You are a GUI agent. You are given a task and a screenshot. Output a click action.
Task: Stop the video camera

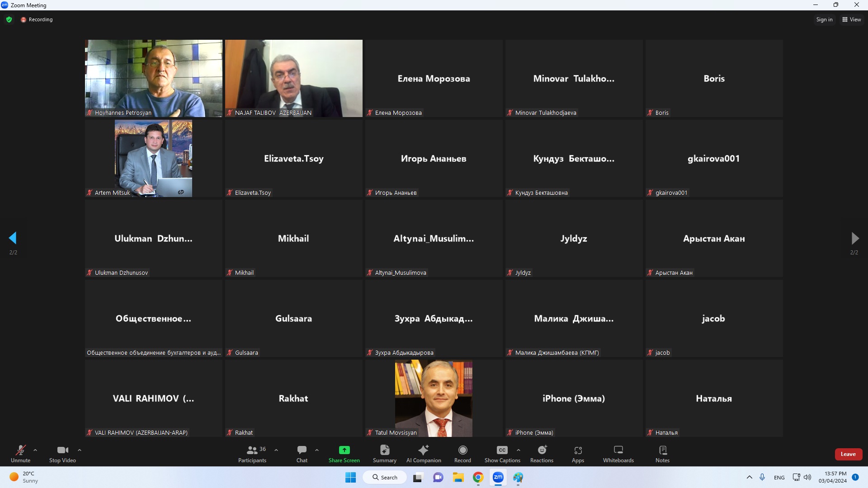62,454
